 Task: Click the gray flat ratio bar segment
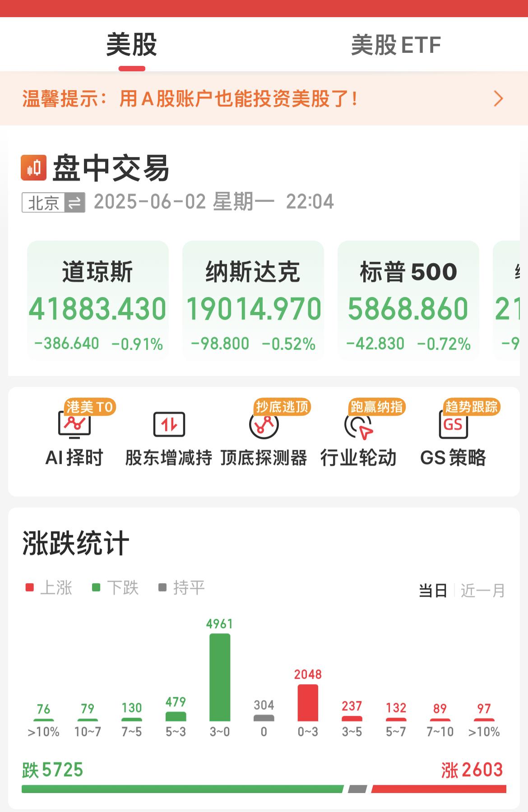(357, 789)
